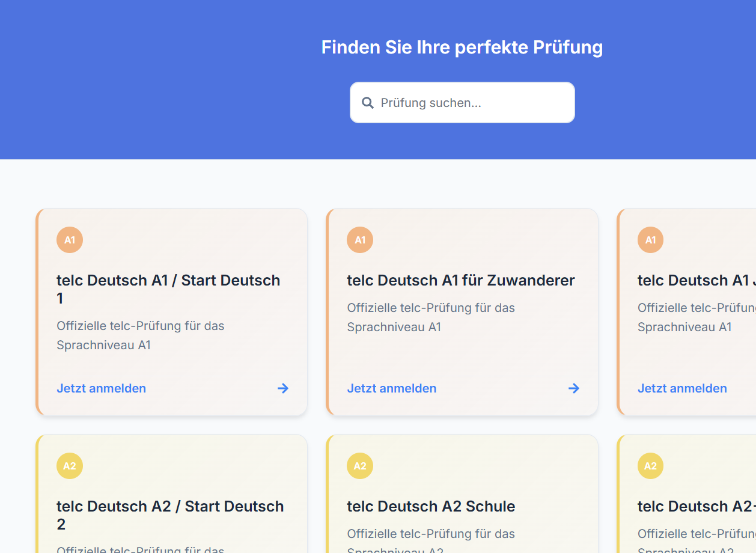The image size is (756, 553).
Task: Click the magnifier icon in search box
Action: click(x=368, y=103)
